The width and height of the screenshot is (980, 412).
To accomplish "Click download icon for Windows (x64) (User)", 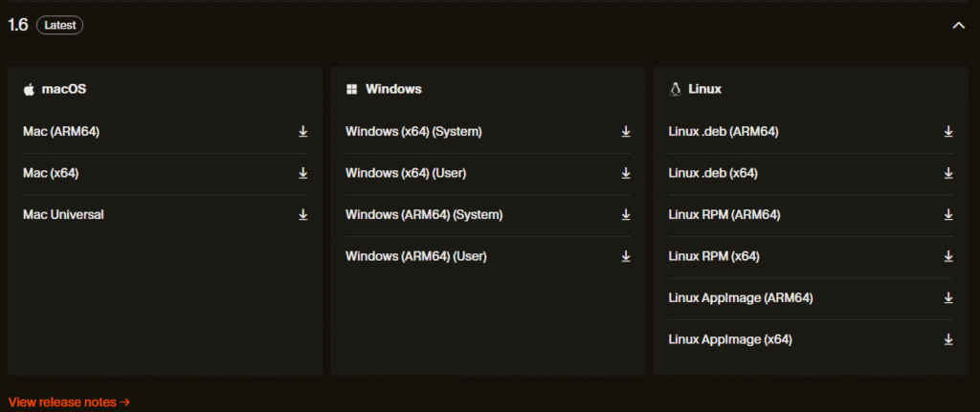I will (x=626, y=173).
